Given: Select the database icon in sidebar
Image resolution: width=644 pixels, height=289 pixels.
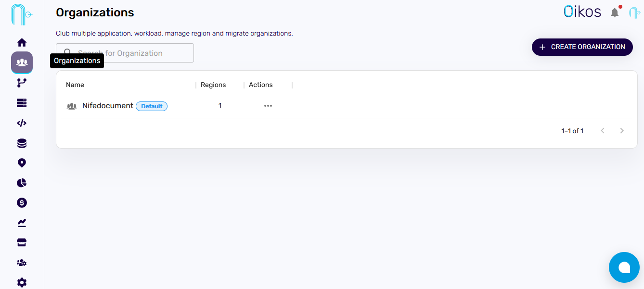Looking at the screenshot, I should (22, 143).
